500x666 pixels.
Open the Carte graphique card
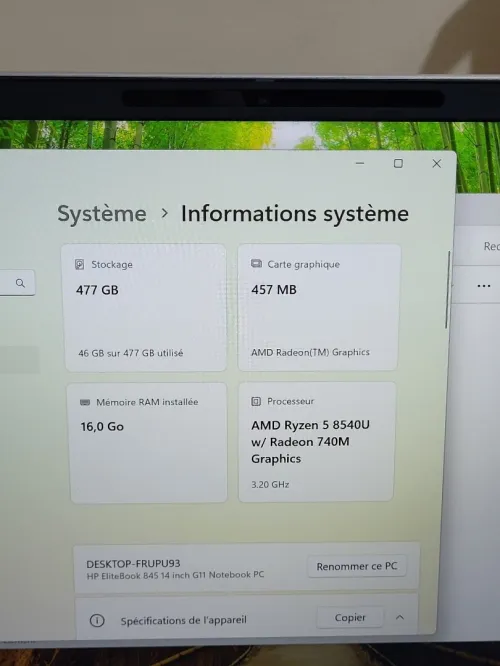tap(319, 307)
